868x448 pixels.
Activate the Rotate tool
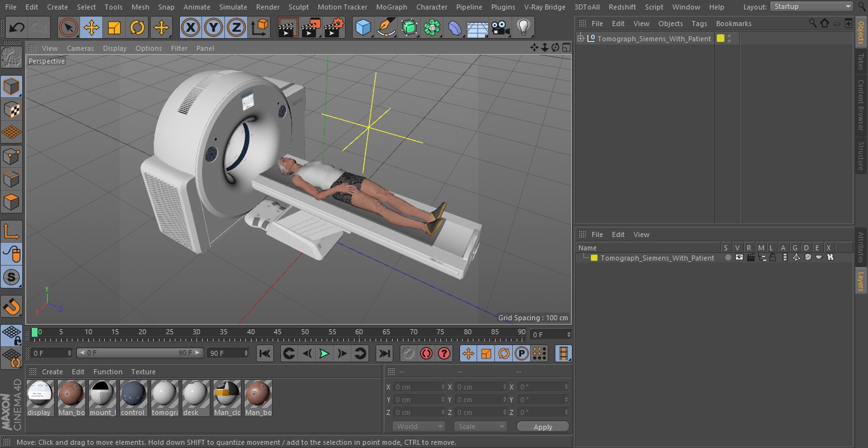point(137,27)
